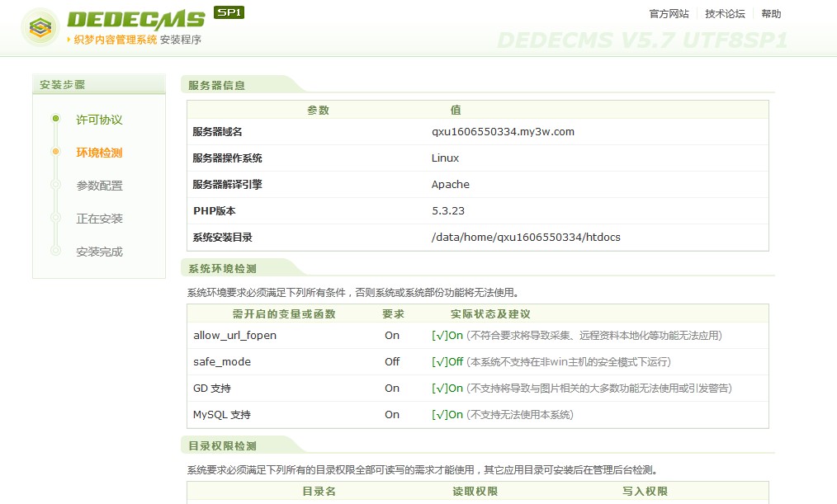The height and width of the screenshot is (504, 837).
Task: Select the 安装完成 install step
Action: pos(99,252)
